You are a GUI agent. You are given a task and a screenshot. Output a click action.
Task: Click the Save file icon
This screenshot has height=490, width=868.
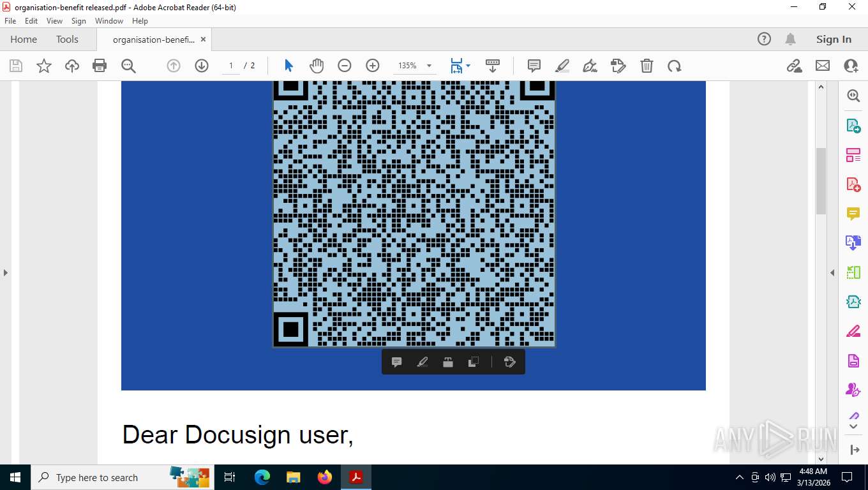pos(16,66)
